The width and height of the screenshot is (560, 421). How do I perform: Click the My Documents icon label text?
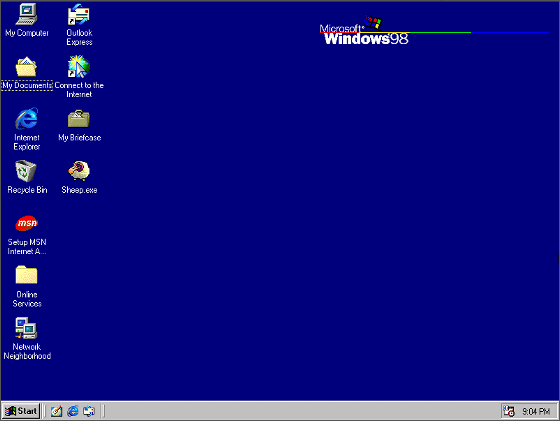(27, 85)
